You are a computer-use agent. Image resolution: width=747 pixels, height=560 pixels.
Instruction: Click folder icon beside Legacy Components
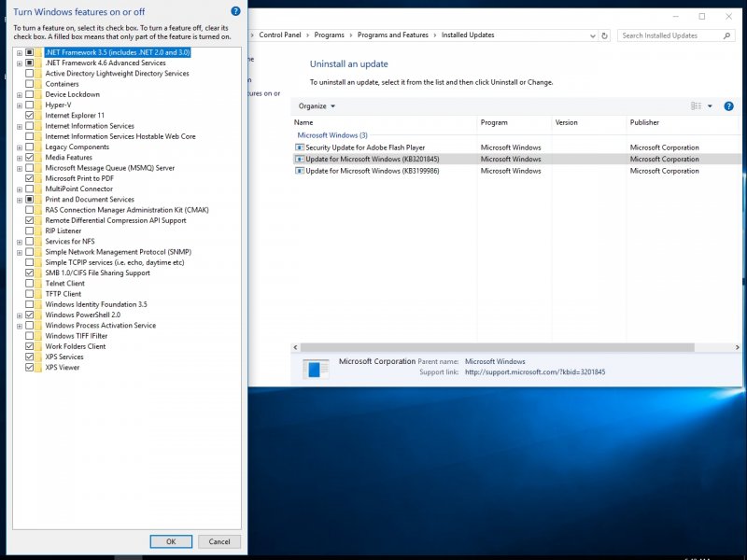(38, 147)
